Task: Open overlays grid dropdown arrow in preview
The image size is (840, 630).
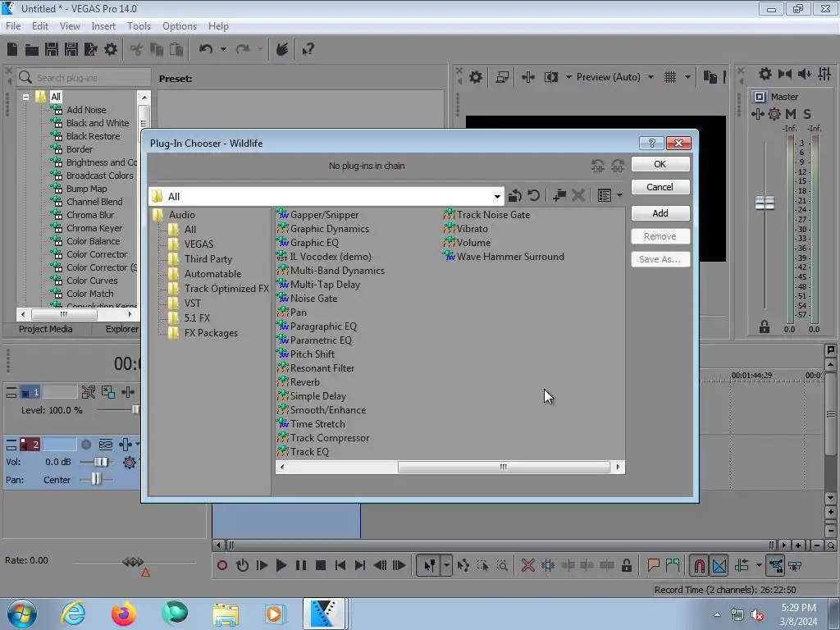Action: [x=687, y=77]
